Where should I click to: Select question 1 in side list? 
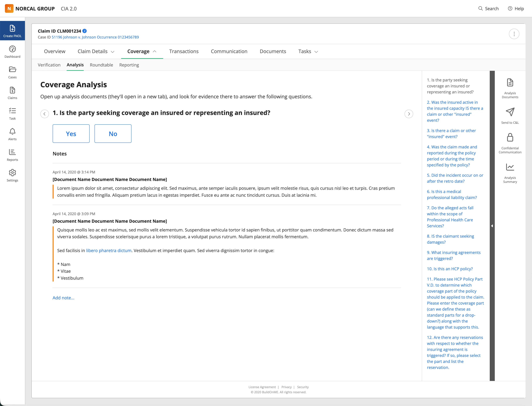coord(450,86)
